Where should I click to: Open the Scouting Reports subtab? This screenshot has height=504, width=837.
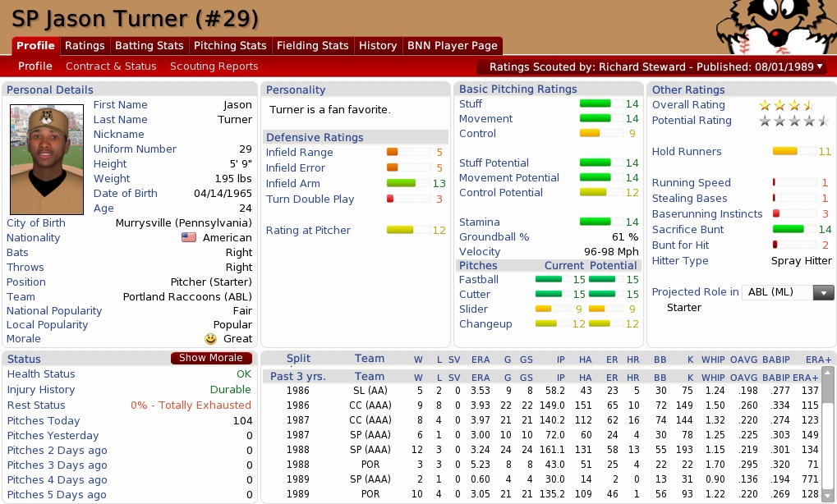(214, 66)
